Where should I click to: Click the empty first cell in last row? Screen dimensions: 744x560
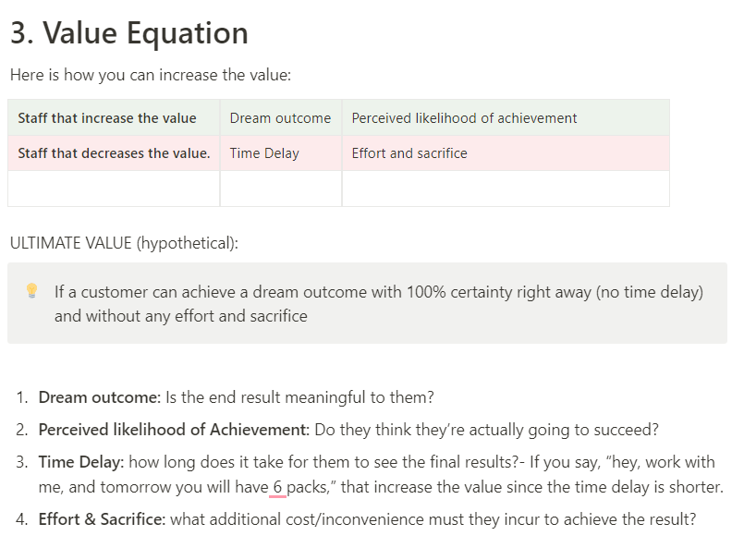[114, 189]
